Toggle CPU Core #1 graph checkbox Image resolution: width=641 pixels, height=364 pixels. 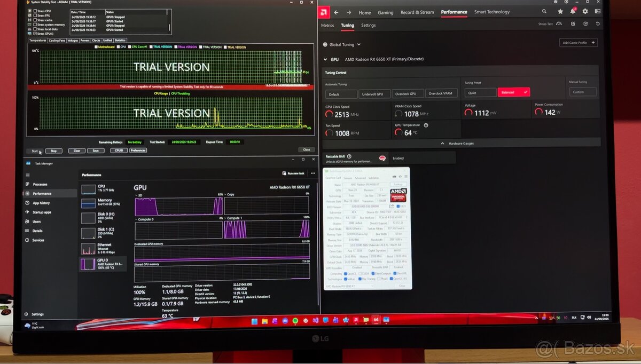tap(130, 47)
